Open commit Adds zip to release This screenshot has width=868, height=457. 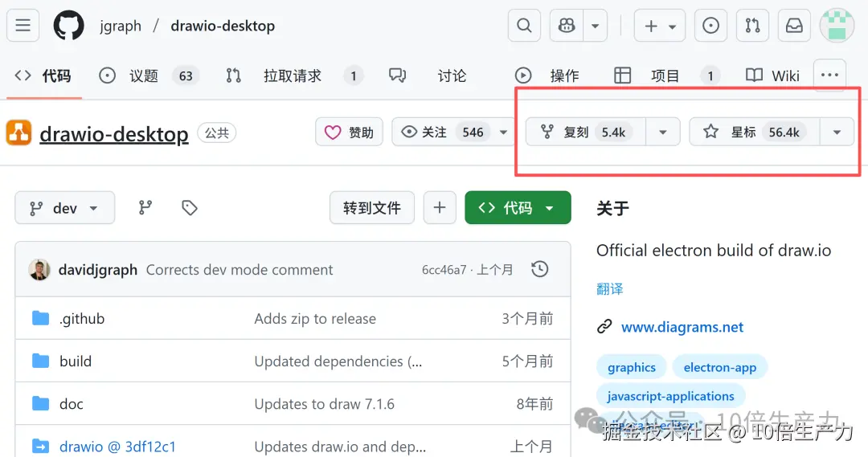[x=315, y=319]
